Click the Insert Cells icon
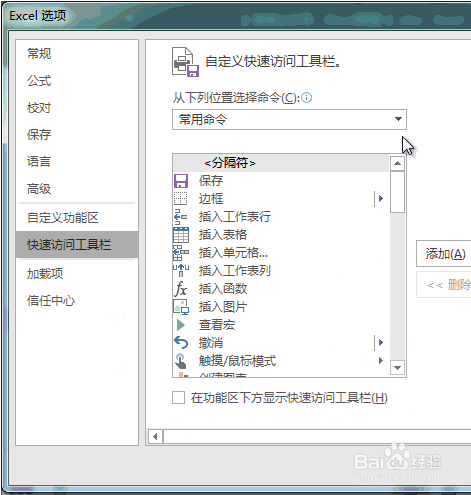Viewport: 471px width, 495px height. click(181, 253)
